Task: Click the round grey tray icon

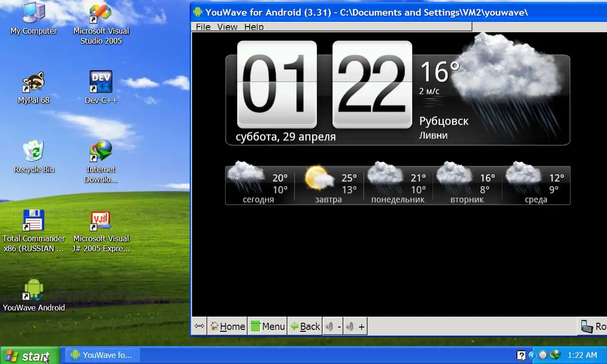Action: pos(543,355)
